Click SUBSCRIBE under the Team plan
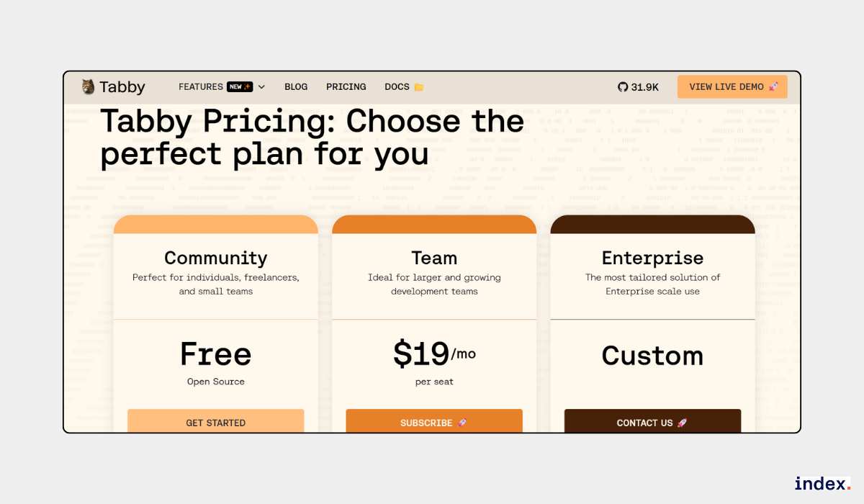The width and height of the screenshot is (864, 504). tap(434, 423)
